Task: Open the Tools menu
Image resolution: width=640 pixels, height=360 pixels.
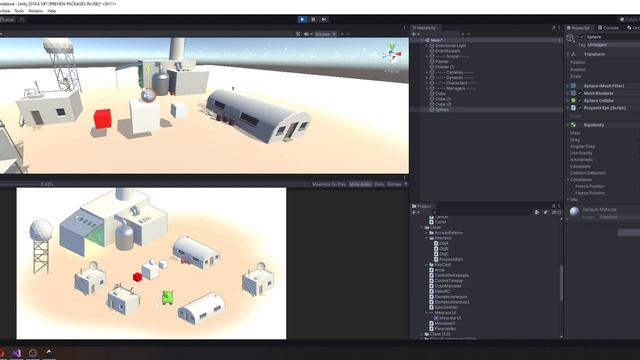Action: (19, 11)
